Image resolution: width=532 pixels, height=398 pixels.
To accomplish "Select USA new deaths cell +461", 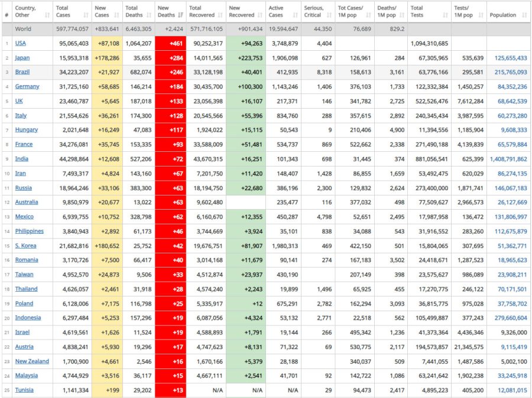I will (x=171, y=43).
